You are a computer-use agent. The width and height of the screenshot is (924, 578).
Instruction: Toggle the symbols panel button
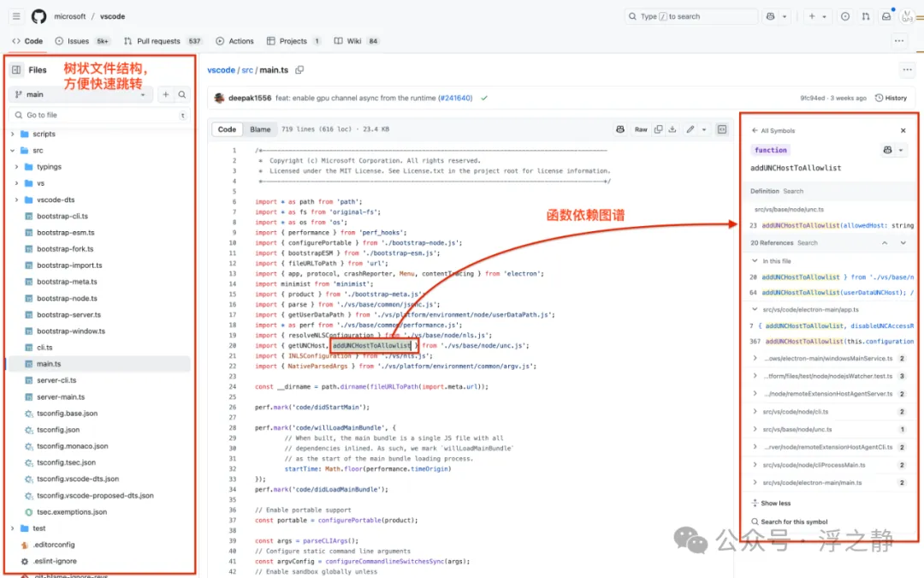[722, 129]
